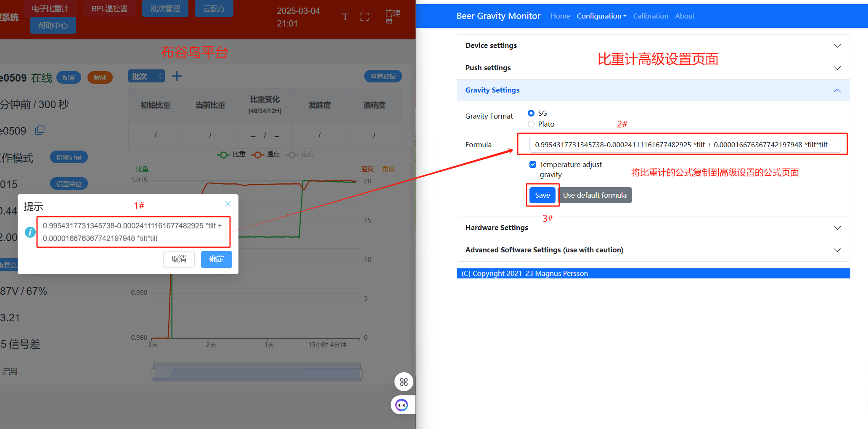Click the copy icon beside device ID
The image size is (868, 429).
pyautogui.click(x=40, y=130)
